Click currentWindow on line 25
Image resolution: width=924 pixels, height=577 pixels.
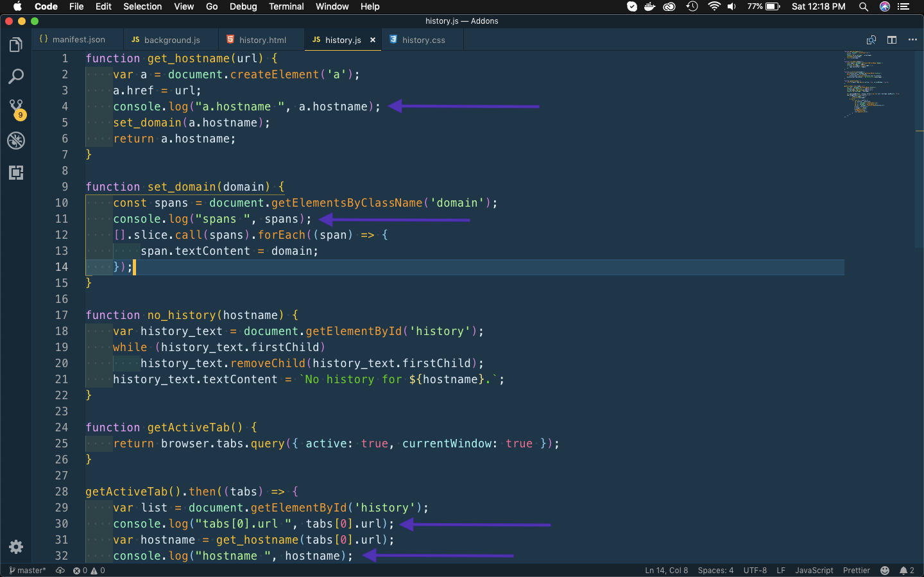coord(447,444)
